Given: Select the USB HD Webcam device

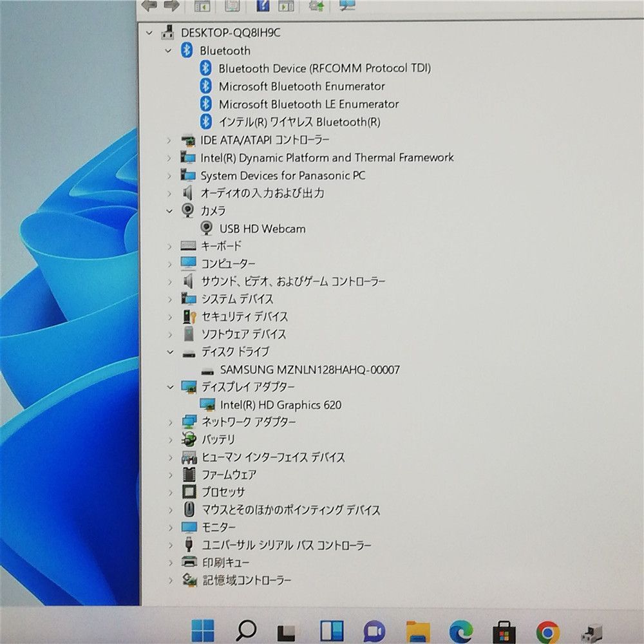Looking at the screenshot, I should 263,229.
